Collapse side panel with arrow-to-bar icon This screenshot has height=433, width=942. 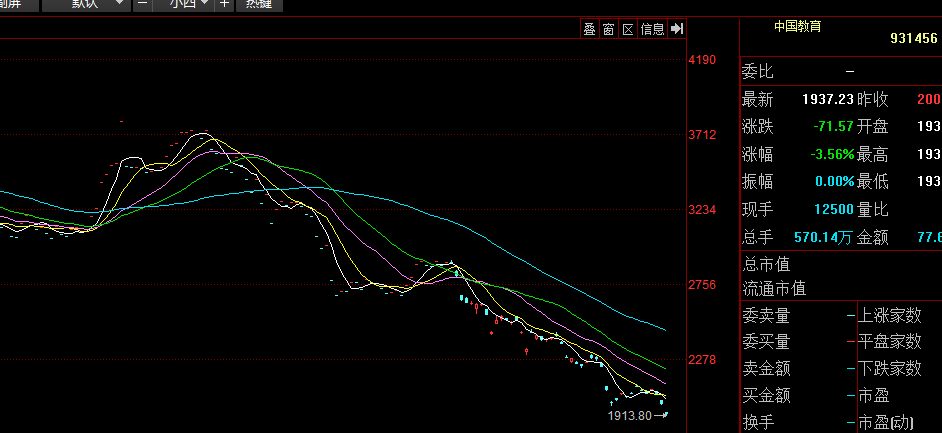pos(677,29)
